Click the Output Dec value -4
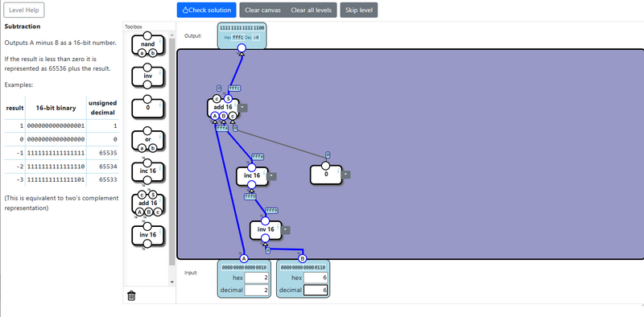This screenshot has width=644, height=317. (x=256, y=37)
